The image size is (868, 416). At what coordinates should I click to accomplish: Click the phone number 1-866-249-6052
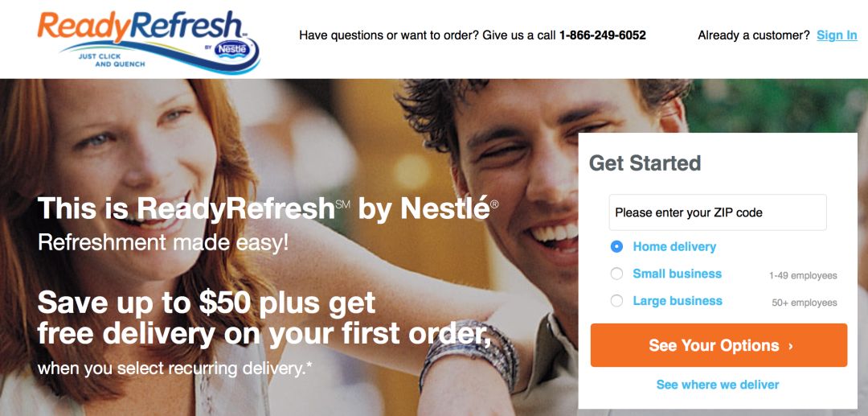602,35
